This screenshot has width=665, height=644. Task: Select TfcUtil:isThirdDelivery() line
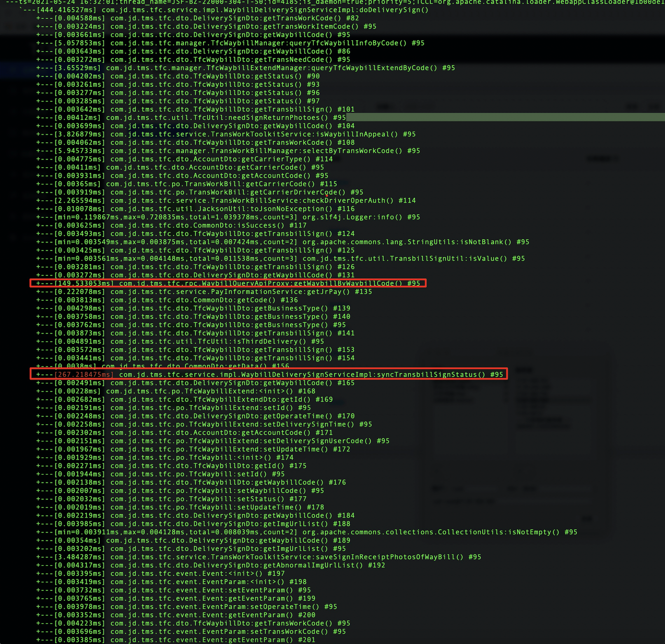[x=180, y=342]
